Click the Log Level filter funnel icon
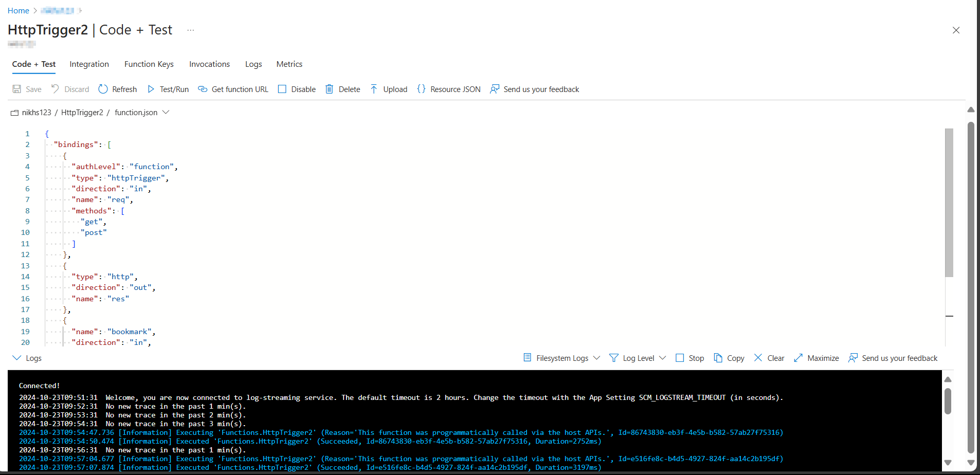 (x=613, y=358)
